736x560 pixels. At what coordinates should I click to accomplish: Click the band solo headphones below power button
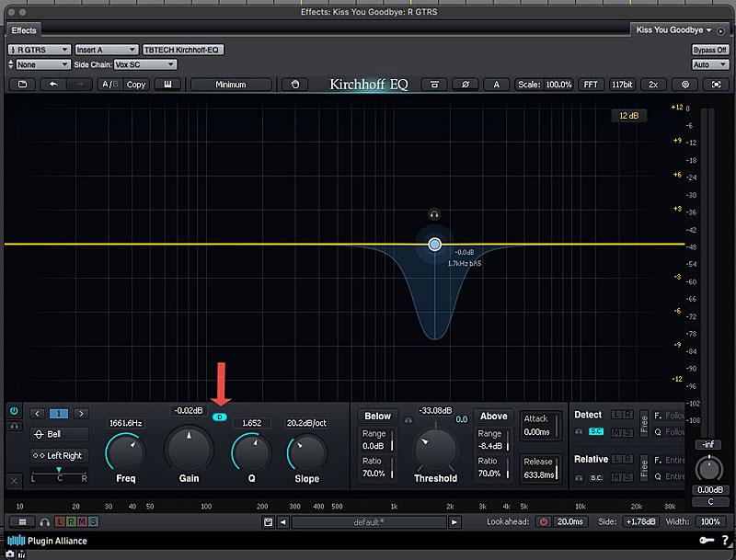[x=14, y=426]
